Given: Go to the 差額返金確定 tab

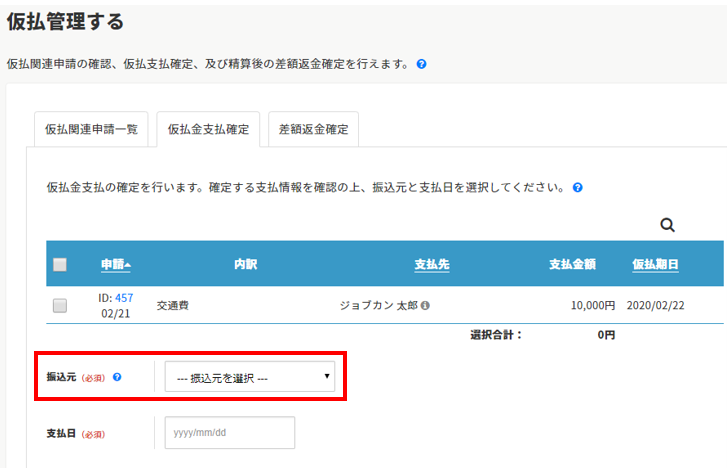Looking at the screenshot, I should [314, 129].
